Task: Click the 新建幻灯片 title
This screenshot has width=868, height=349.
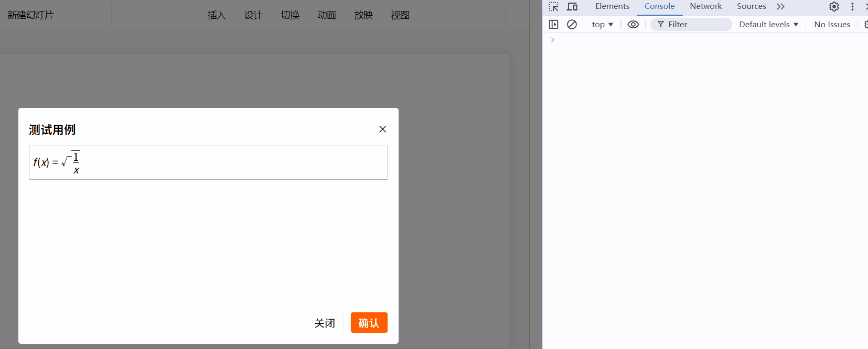Action: coord(30,15)
